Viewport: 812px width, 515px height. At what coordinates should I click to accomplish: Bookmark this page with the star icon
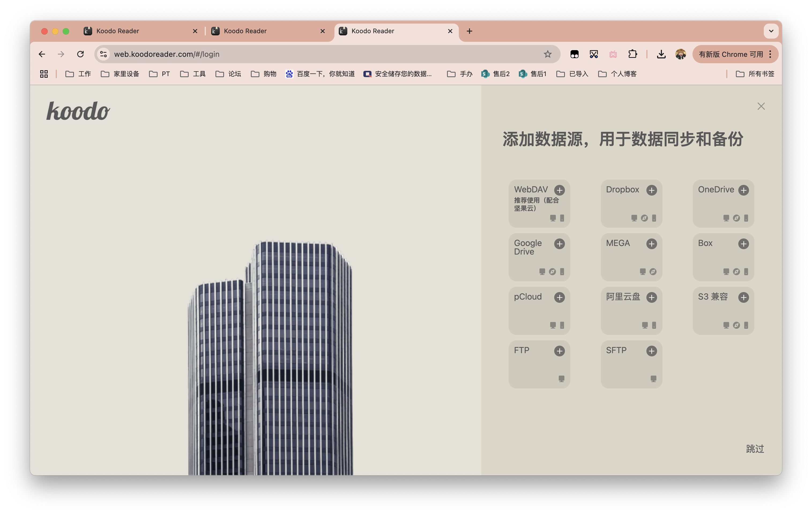point(547,54)
